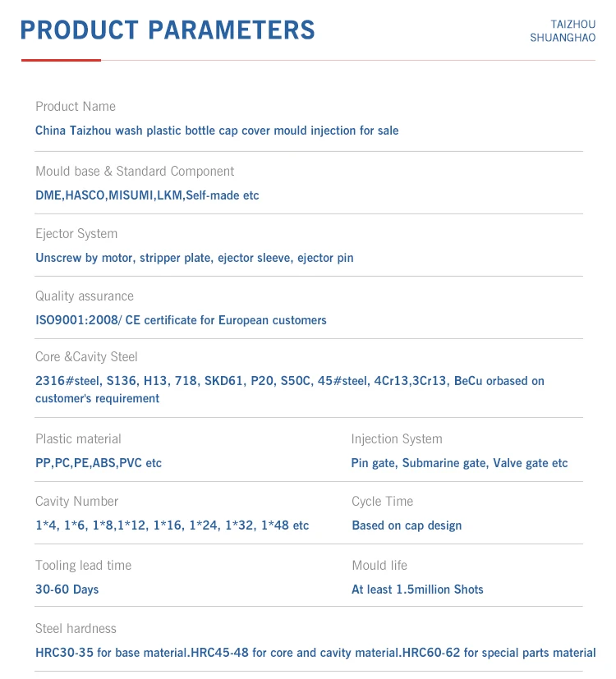Click ISO9001:2008/ CE certificate text

pyautogui.click(x=181, y=320)
